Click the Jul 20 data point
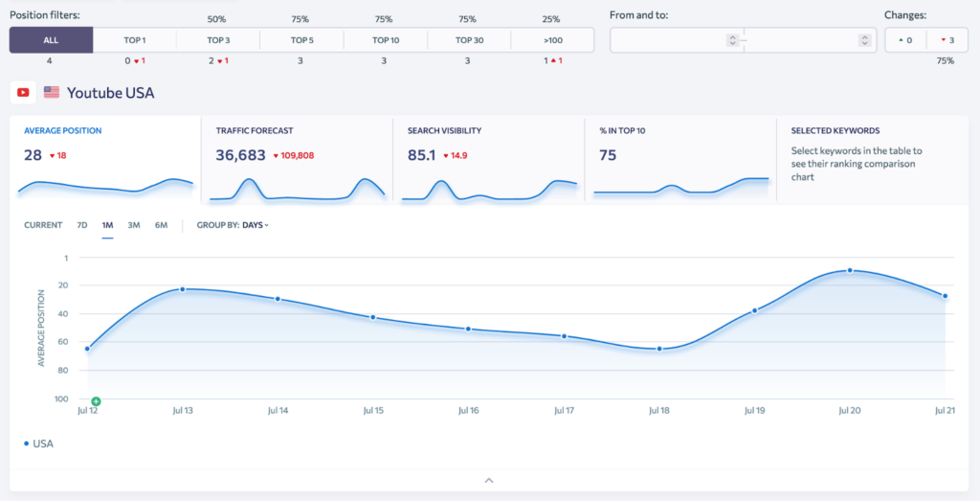The width and height of the screenshot is (980, 501). coord(850,270)
